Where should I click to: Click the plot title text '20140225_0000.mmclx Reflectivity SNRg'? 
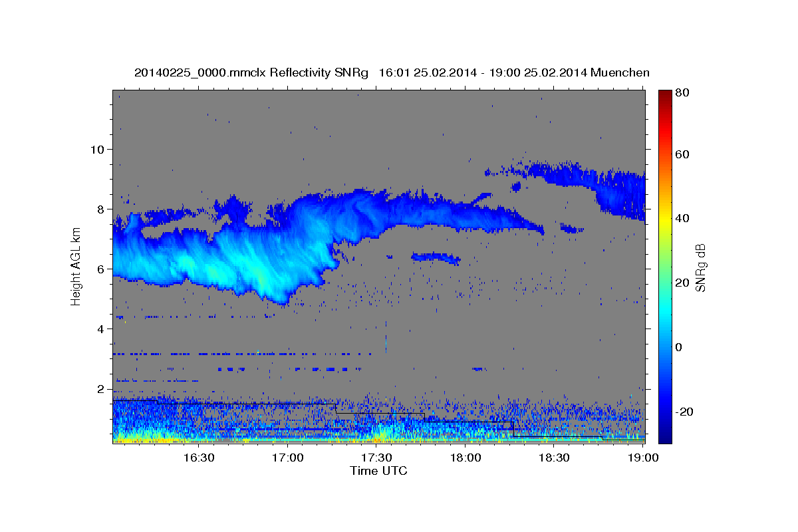(251, 72)
